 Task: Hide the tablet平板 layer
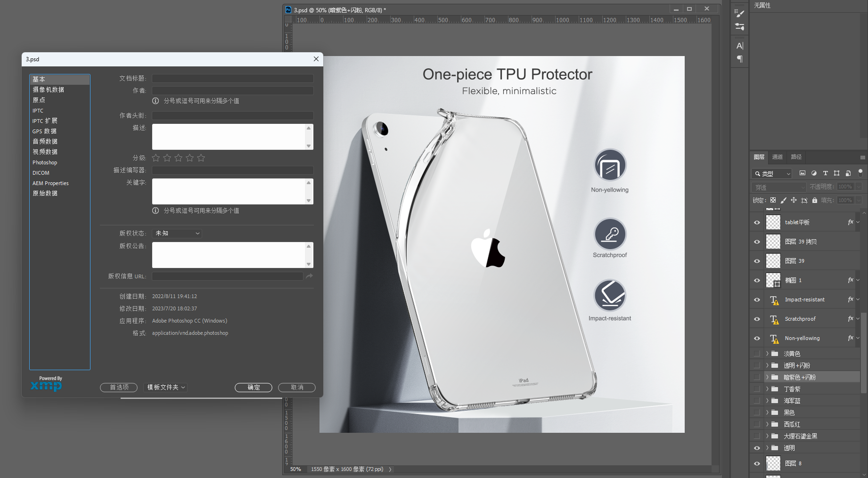coord(757,222)
